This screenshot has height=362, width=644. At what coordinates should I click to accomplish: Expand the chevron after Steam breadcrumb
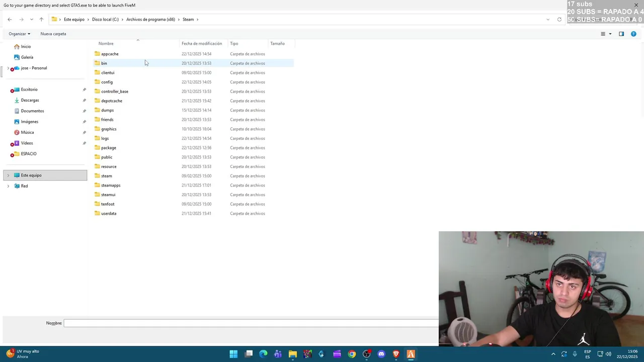198,20
